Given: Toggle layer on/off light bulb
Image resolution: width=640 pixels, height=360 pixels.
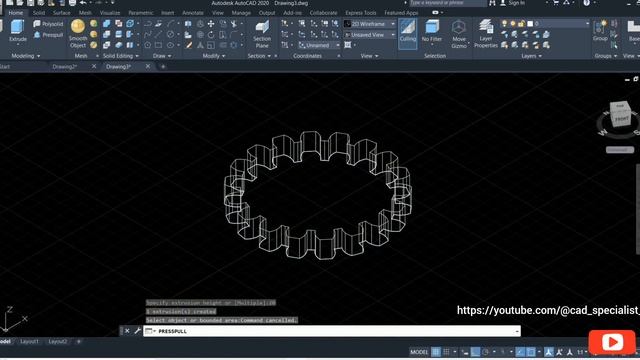Looking at the screenshot, I should (x=505, y=24).
